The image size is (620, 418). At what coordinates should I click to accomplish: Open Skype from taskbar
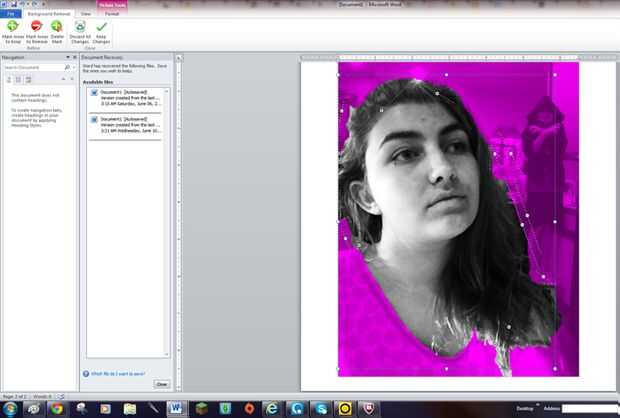[x=321, y=409]
